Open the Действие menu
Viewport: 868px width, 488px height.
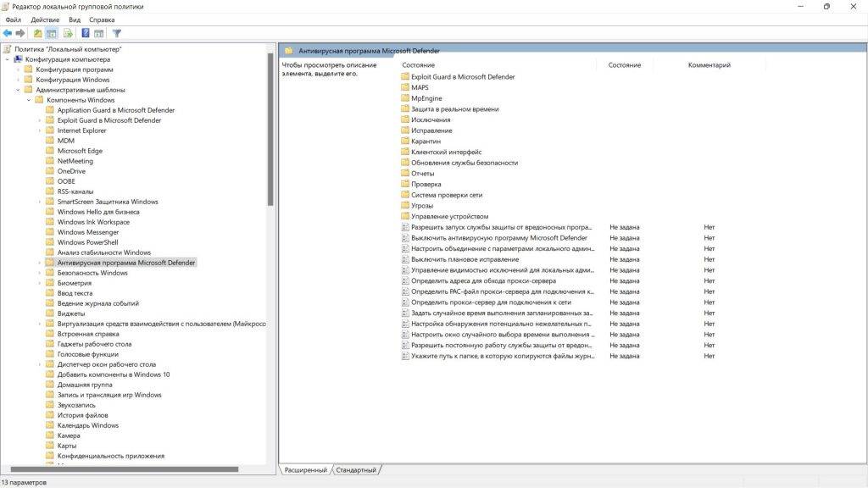[x=45, y=19]
